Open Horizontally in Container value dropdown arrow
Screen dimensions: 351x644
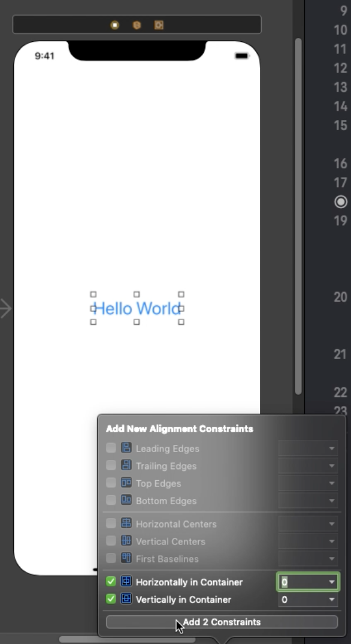pyautogui.click(x=332, y=582)
